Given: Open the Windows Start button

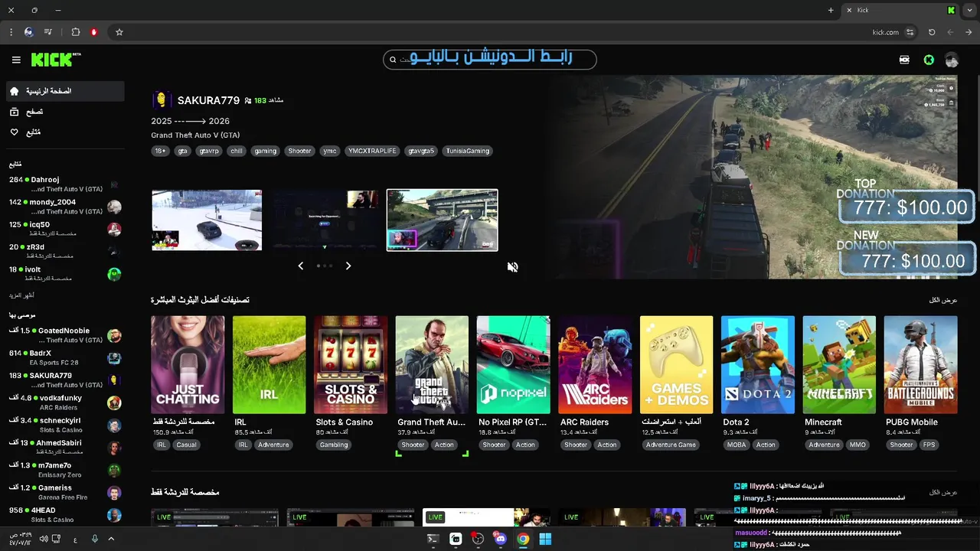Looking at the screenshot, I should click(545, 539).
